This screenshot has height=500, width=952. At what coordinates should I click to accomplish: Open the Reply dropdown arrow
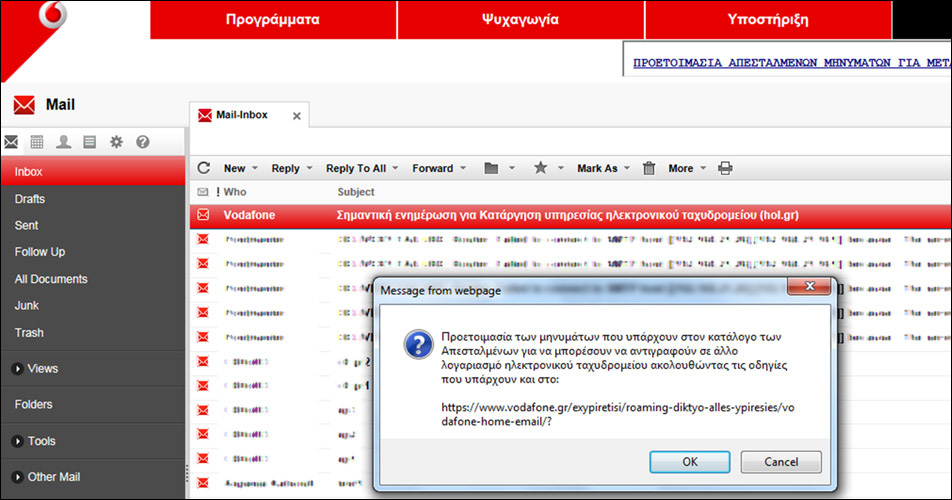(309, 168)
